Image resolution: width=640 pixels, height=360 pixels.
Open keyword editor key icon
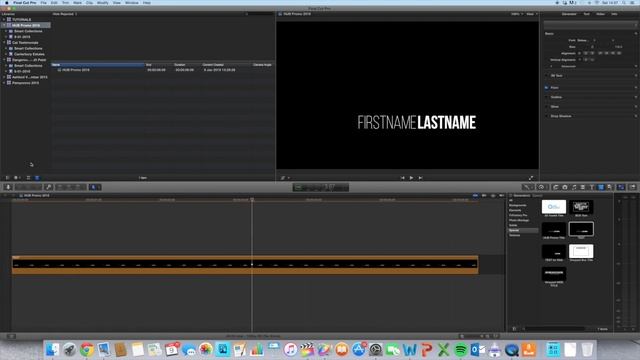coord(49,187)
